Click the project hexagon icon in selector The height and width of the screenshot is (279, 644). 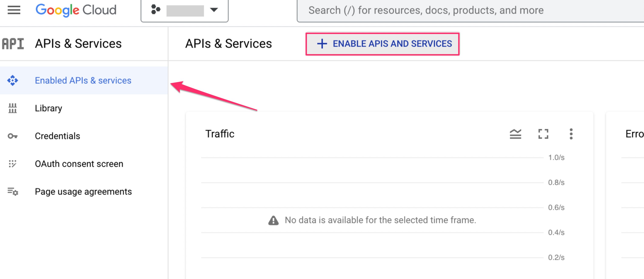tap(155, 10)
